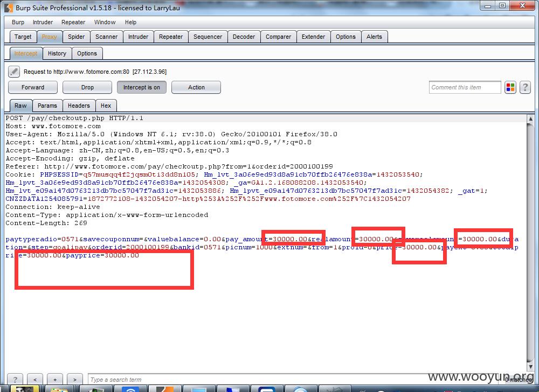Click the Comment this item field
539x392 pixels.
(x=465, y=87)
